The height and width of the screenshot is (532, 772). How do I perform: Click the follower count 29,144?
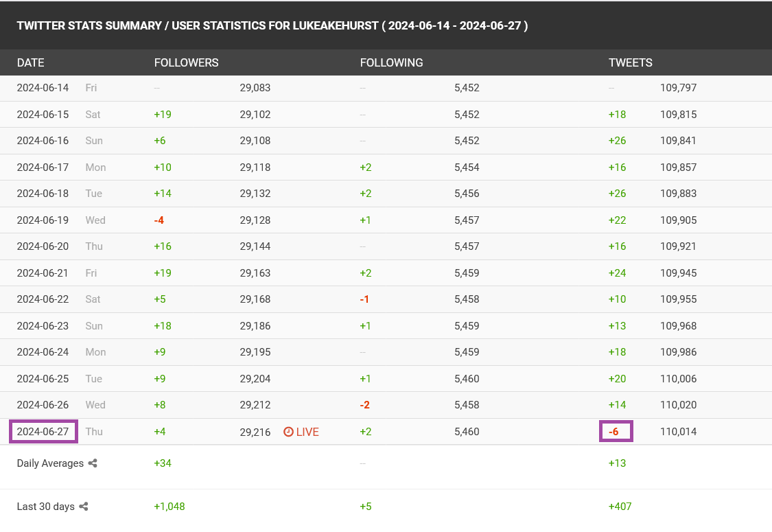[x=255, y=246]
